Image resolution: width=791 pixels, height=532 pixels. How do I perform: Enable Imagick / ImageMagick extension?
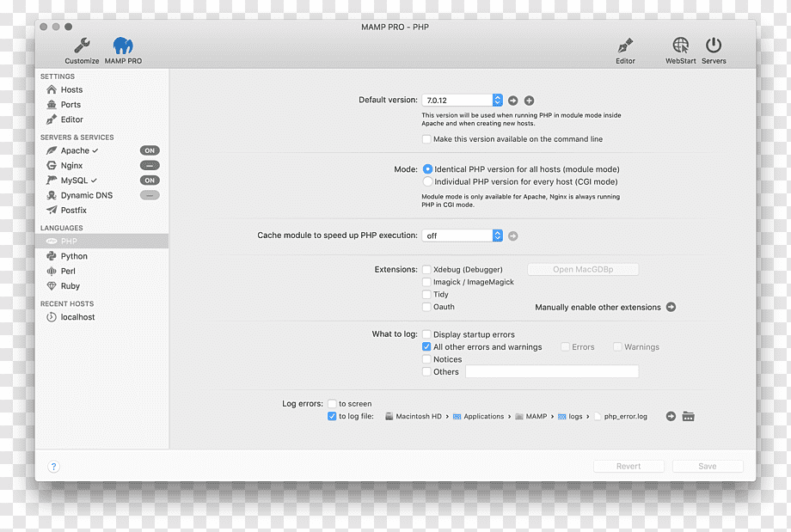click(x=426, y=282)
